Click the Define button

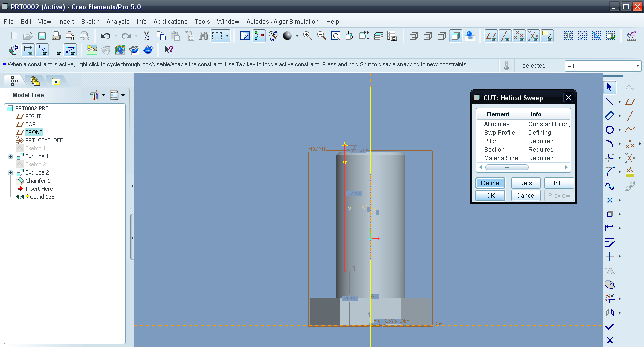[490, 183]
